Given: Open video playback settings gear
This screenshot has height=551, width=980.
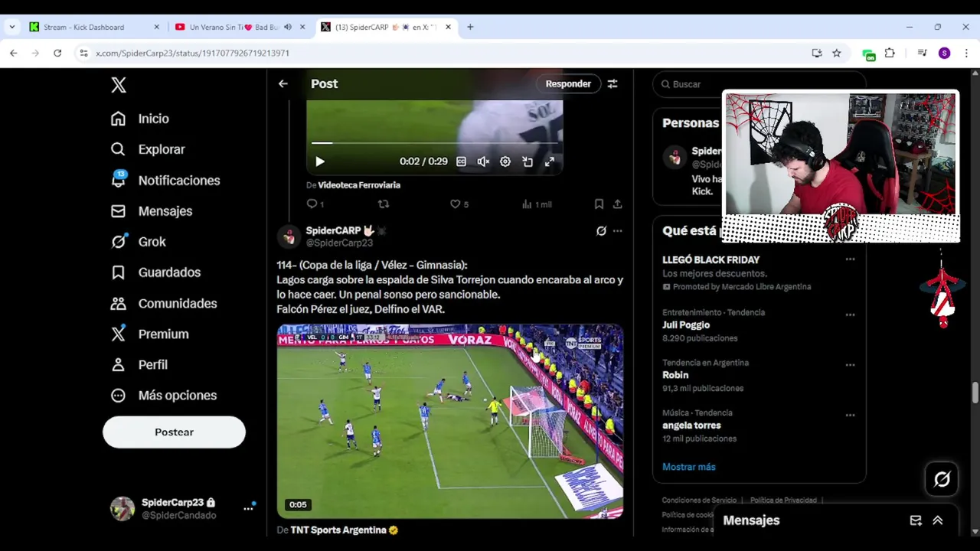Looking at the screenshot, I should (x=505, y=161).
